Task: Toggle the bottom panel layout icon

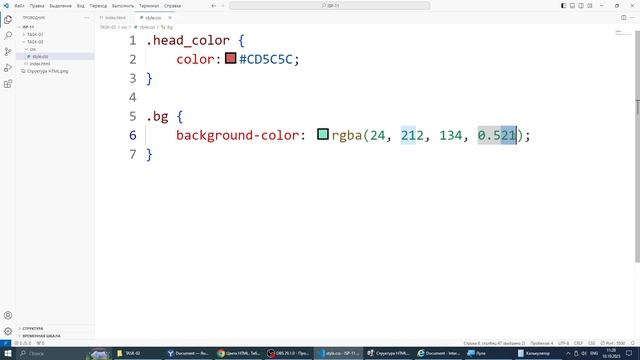Action: coord(572,6)
